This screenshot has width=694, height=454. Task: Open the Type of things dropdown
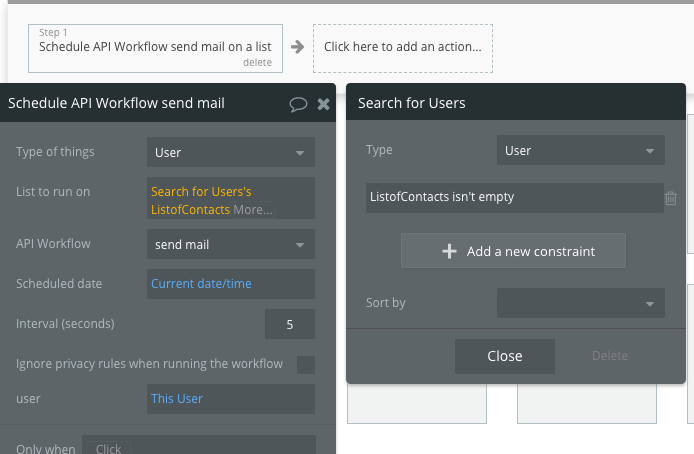[230, 153]
